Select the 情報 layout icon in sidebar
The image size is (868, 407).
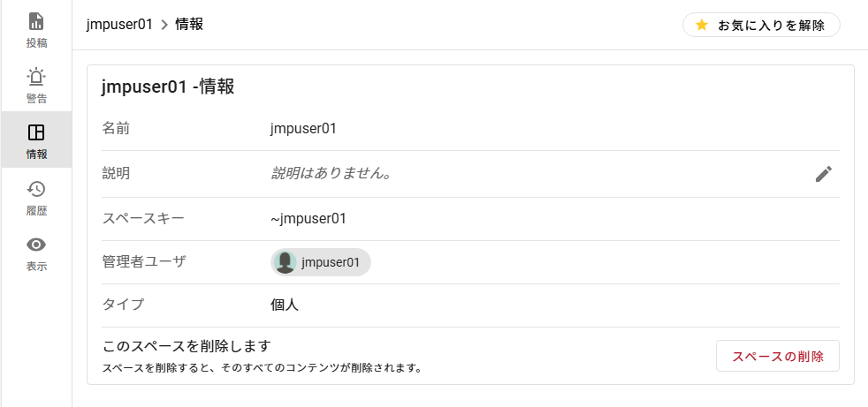coord(36,132)
